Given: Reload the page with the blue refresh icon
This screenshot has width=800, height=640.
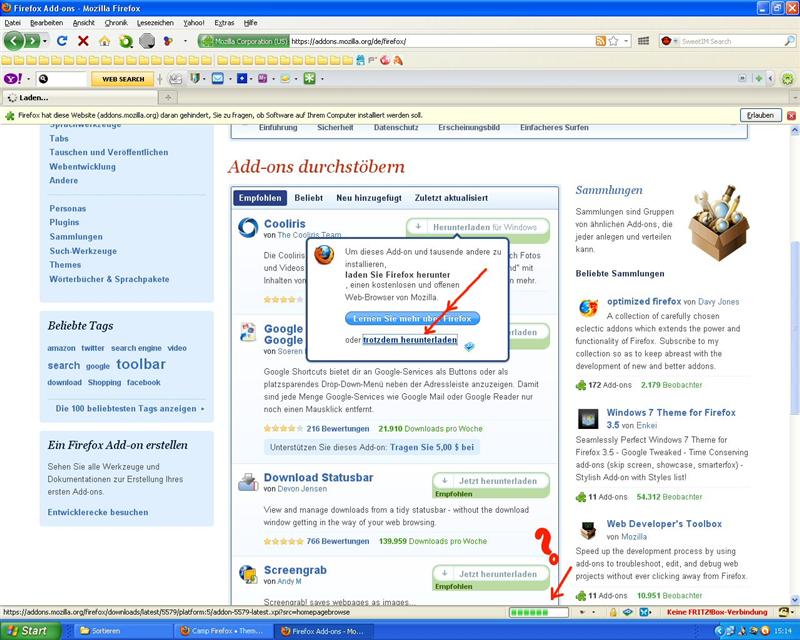Looking at the screenshot, I should [62, 41].
